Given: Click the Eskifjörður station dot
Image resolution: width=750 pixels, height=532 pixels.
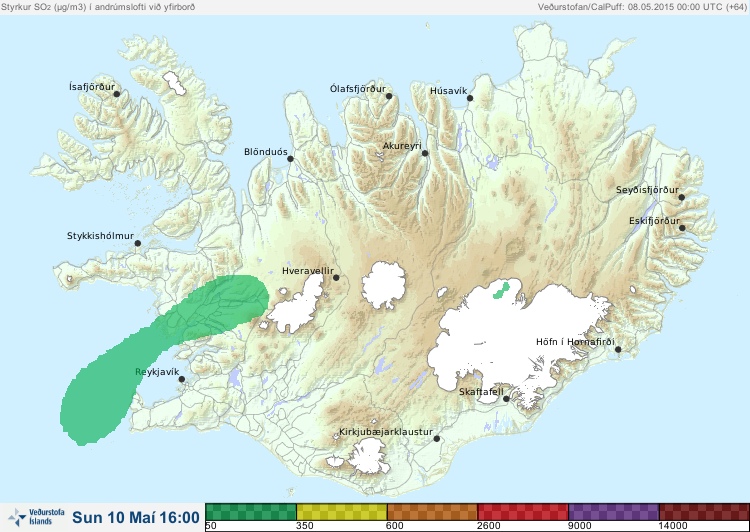Looking at the screenshot, I should (682, 228).
